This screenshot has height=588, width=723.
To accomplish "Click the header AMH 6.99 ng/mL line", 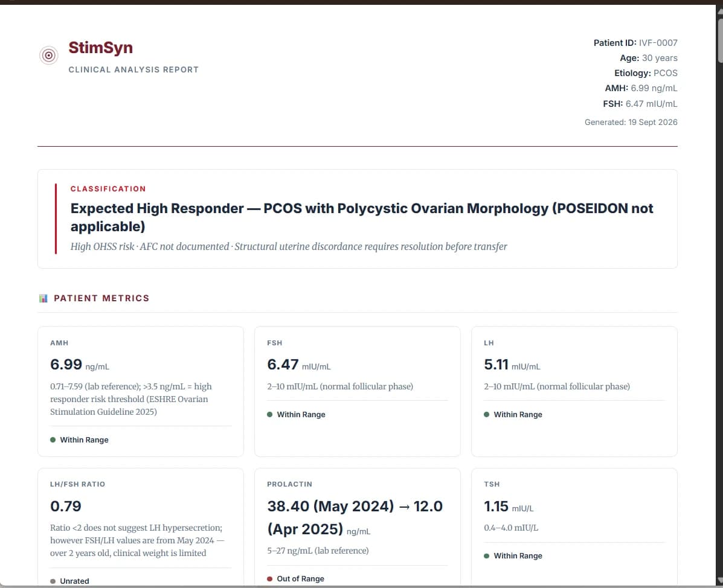I will (641, 88).
